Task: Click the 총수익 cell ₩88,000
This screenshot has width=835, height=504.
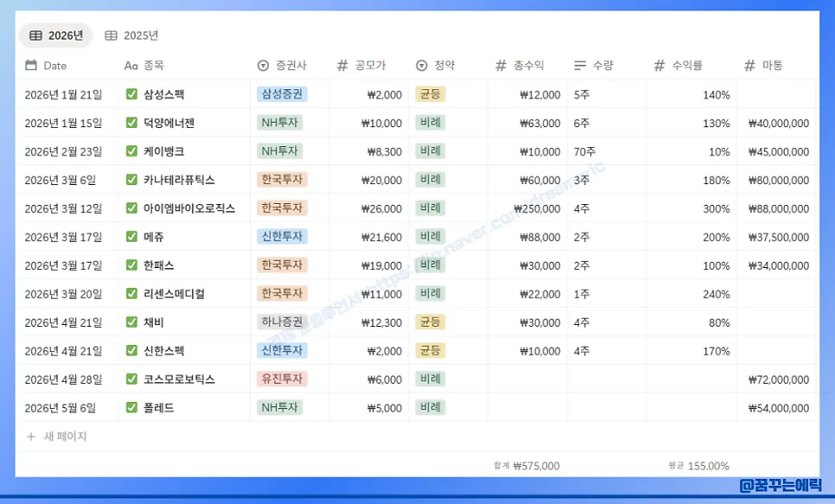Action: pyautogui.click(x=540, y=237)
